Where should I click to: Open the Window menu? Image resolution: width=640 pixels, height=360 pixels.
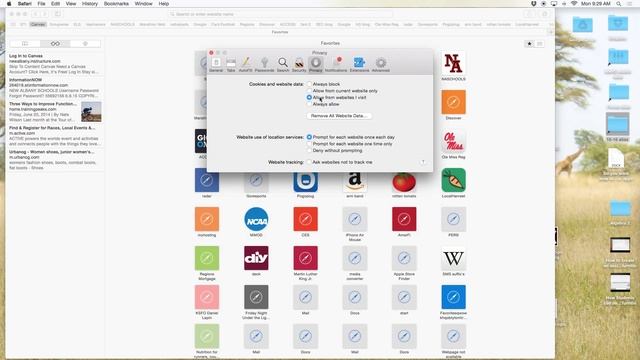[x=143, y=4]
